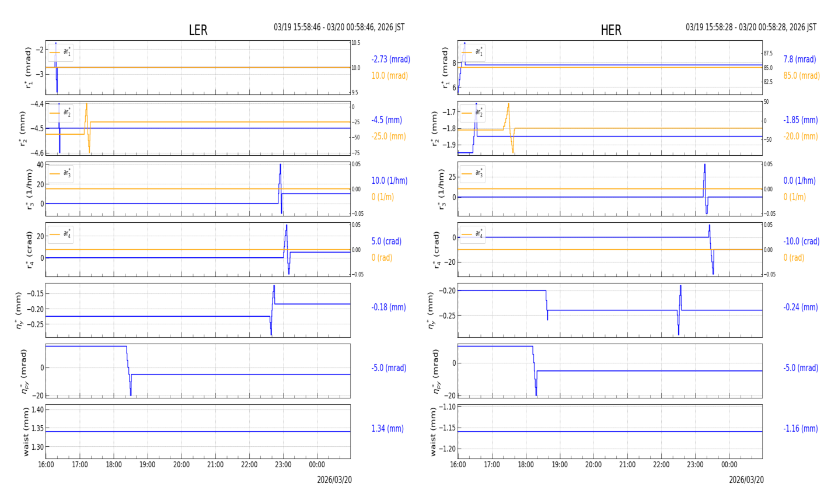Select the 5.0 (crad) readout in LER
This screenshot has width=824, height=504.
coord(386,242)
